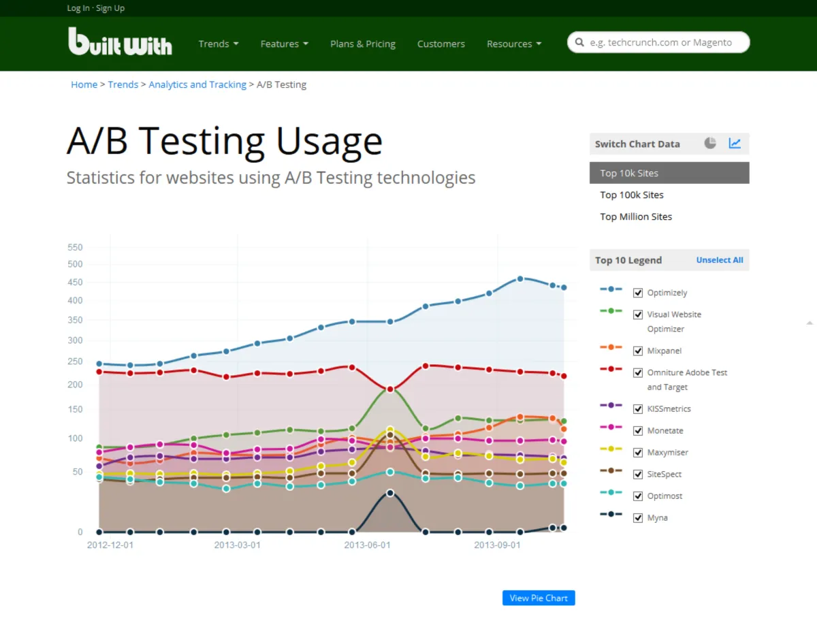Click the Mixpanel orange legend marker

[611, 347]
